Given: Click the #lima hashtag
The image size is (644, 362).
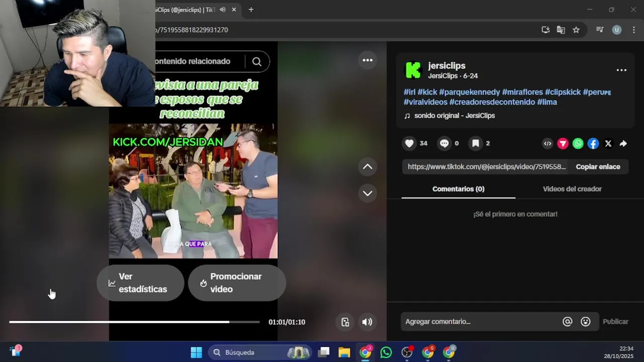Looking at the screenshot, I should point(547,102).
